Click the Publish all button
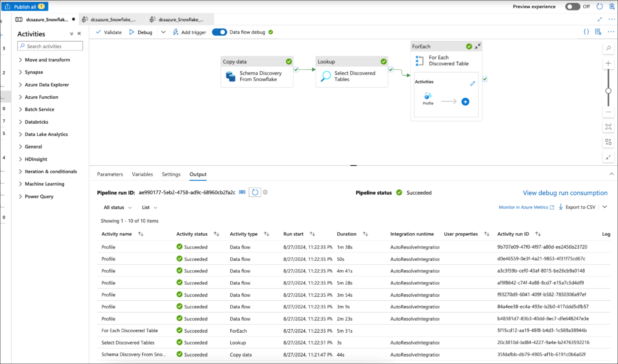Viewport: 618px width, 364px height. (25, 7)
